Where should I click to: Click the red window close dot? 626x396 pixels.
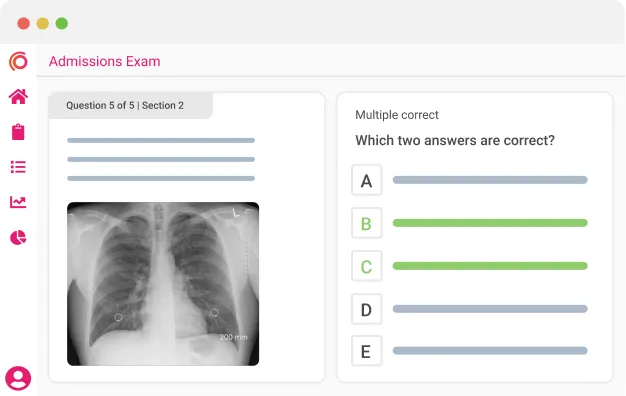point(24,24)
